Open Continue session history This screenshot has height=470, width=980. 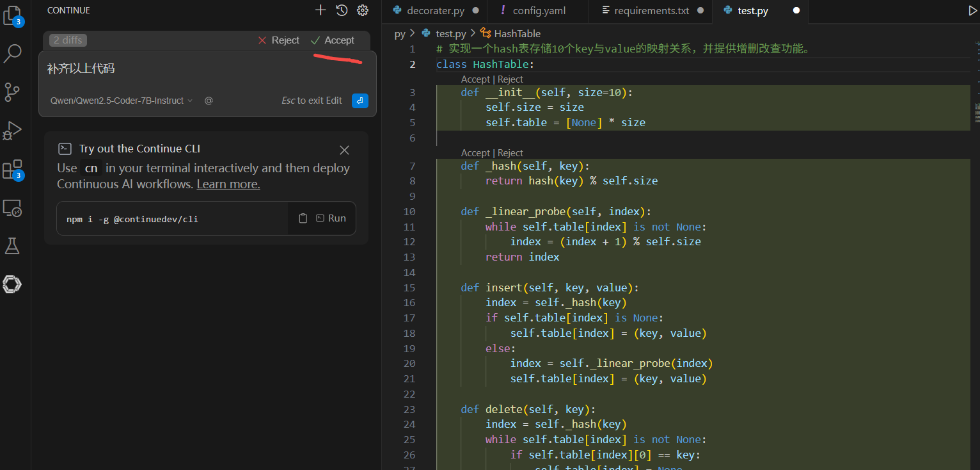[342, 10]
